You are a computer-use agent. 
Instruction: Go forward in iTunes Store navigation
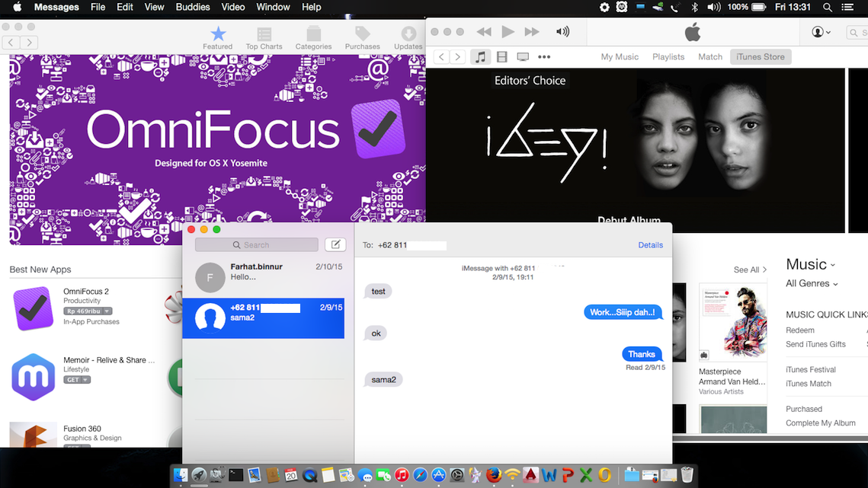coord(458,56)
